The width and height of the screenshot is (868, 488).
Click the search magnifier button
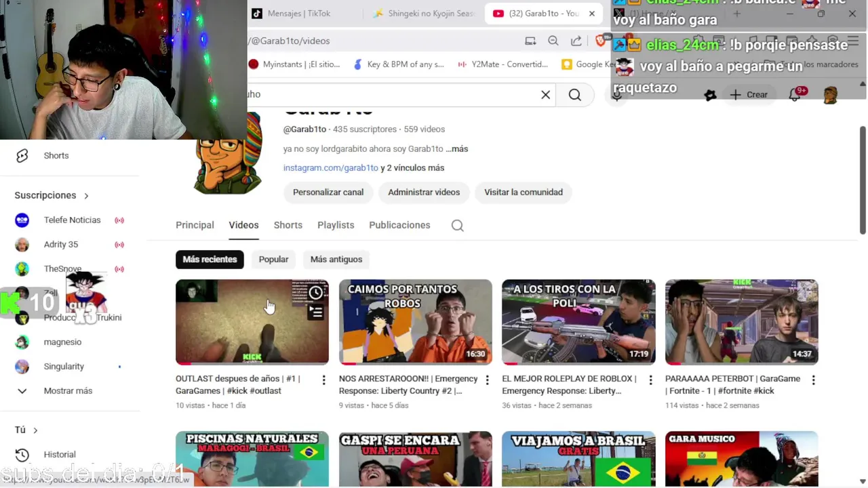pos(575,95)
